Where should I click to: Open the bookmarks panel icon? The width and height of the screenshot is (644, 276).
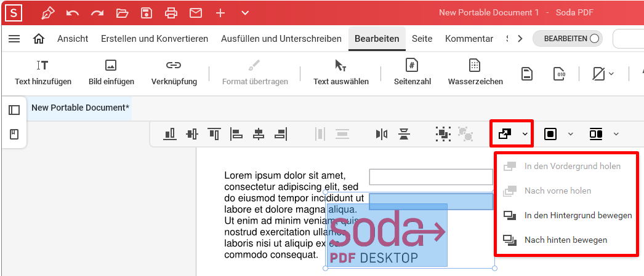point(14,134)
